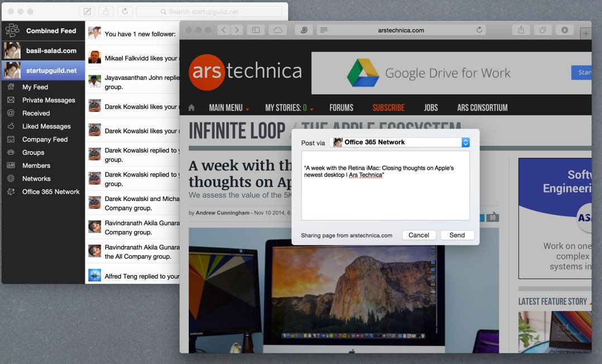Click the share icon in the Yammer window toolbar
Image resolution: width=602 pixels, height=364 pixels.
coord(106,12)
